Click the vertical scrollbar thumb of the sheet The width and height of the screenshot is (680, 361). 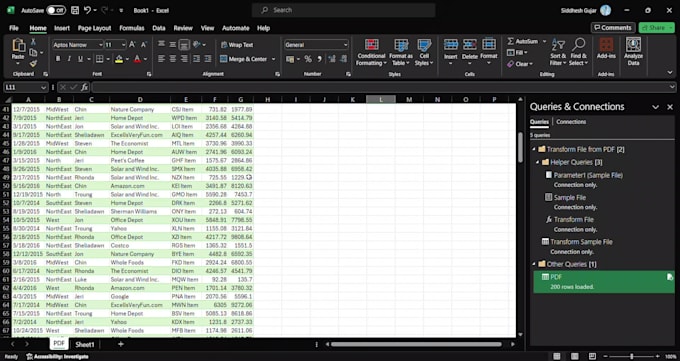[x=520, y=148]
